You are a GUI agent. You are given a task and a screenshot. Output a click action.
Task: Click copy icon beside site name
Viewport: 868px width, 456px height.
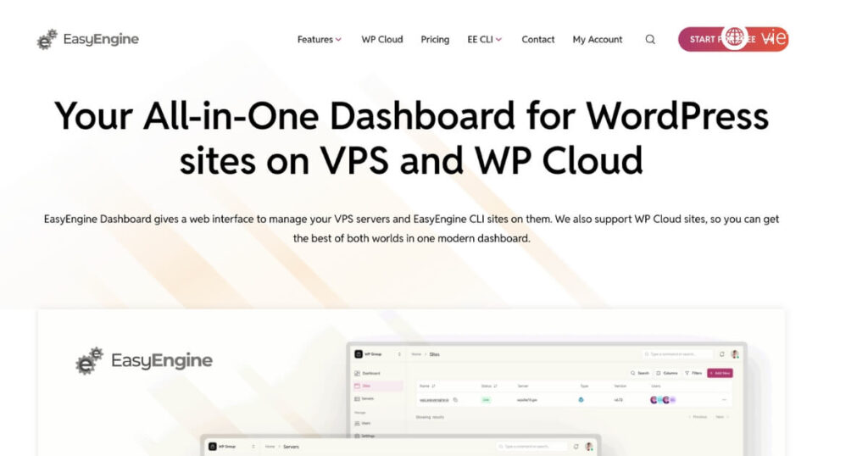pos(455,399)
